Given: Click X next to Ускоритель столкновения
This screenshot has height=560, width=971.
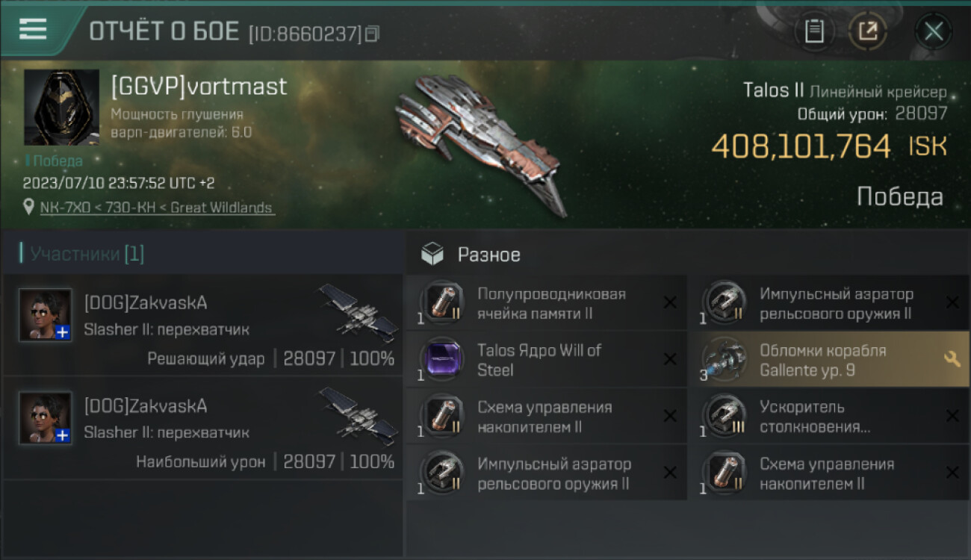Looking at the screenshot, I should 952,416.
